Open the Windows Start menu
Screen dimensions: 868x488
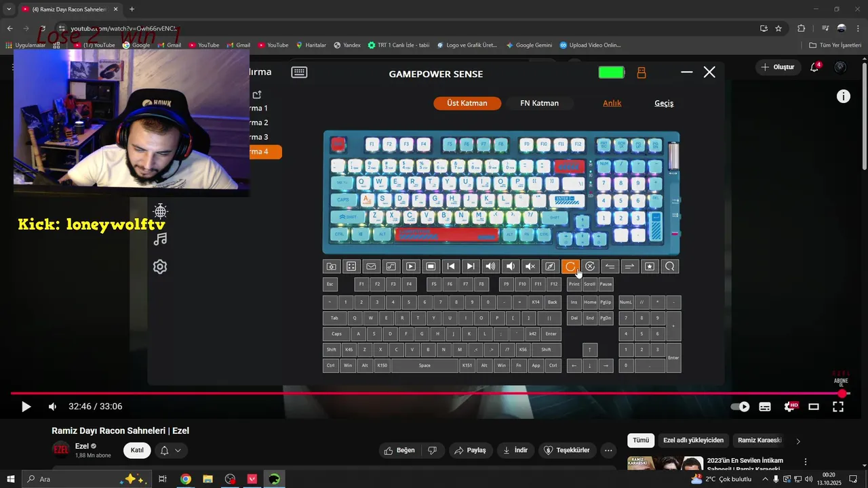coord(11,479)
